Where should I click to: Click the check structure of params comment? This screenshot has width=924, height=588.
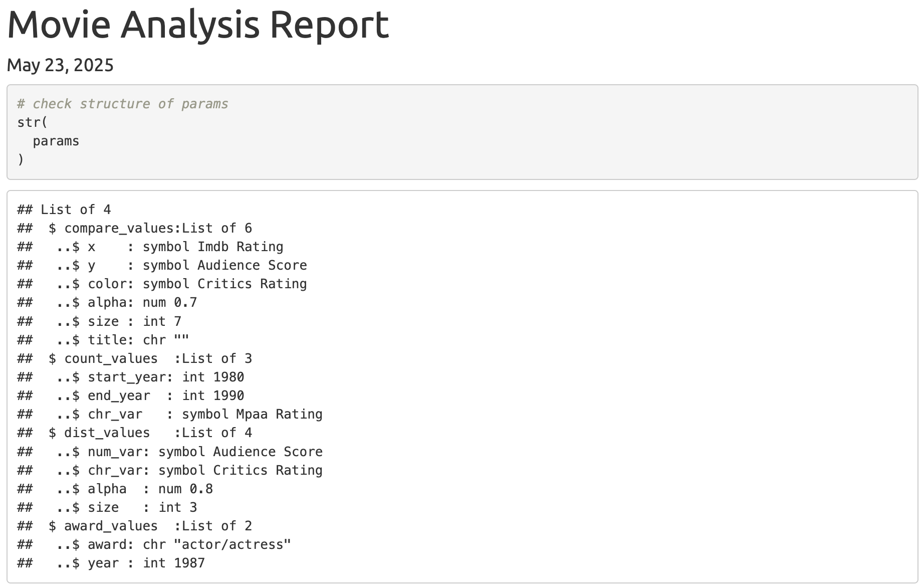(123, 104)
